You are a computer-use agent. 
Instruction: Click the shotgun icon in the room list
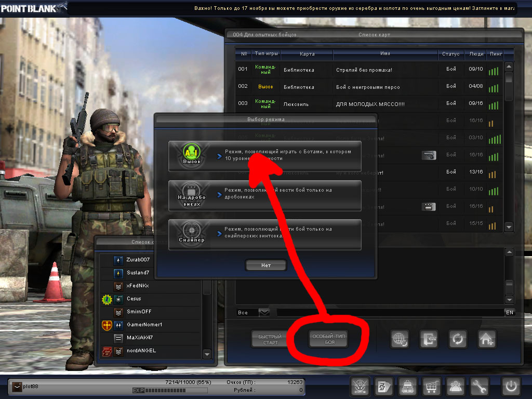point(429,207)
